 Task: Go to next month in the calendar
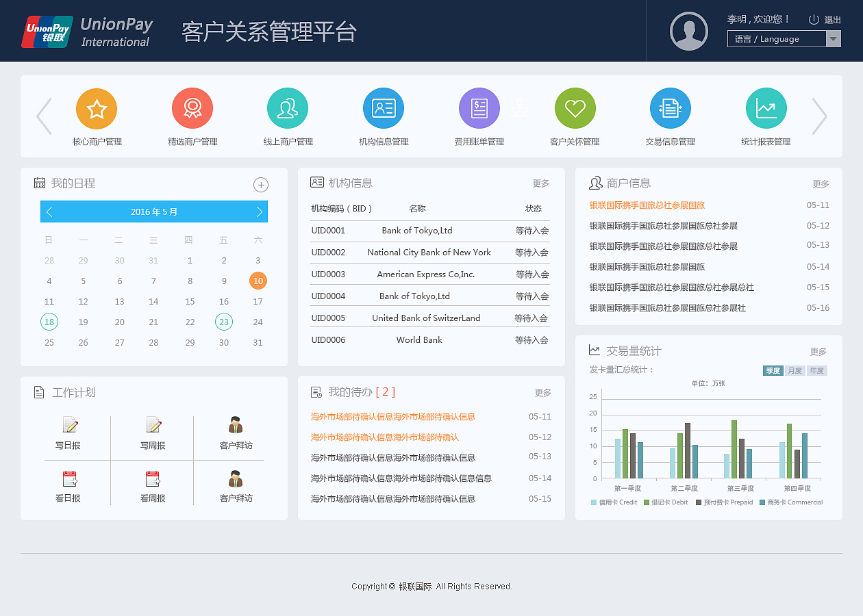click(259, 211)
